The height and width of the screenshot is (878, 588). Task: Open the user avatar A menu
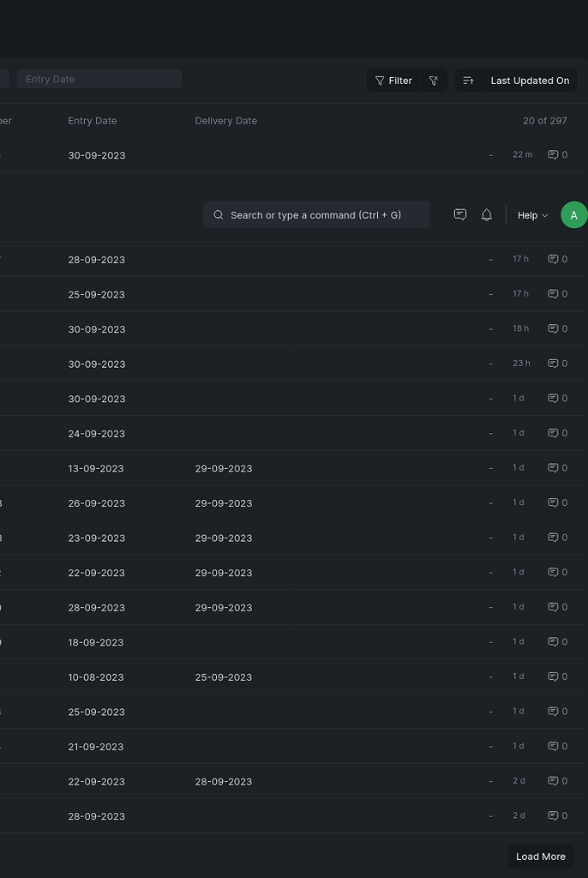coord(573,215)
